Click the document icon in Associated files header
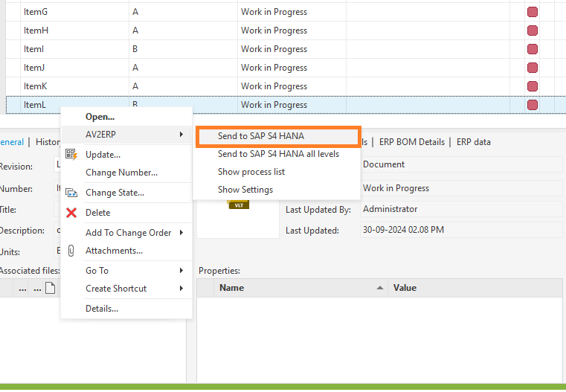The width and height of the screenshot is (566, 392). (x=51, y=289)
